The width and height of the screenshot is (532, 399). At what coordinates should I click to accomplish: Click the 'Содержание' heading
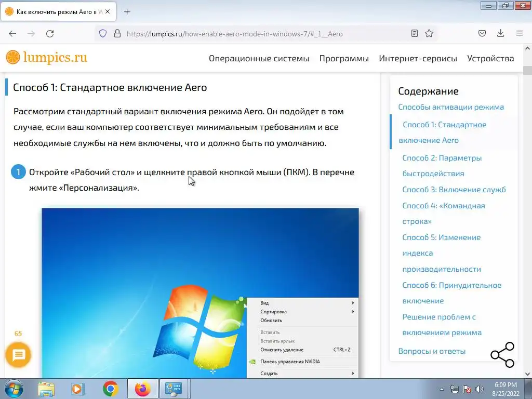coord(428,91)
